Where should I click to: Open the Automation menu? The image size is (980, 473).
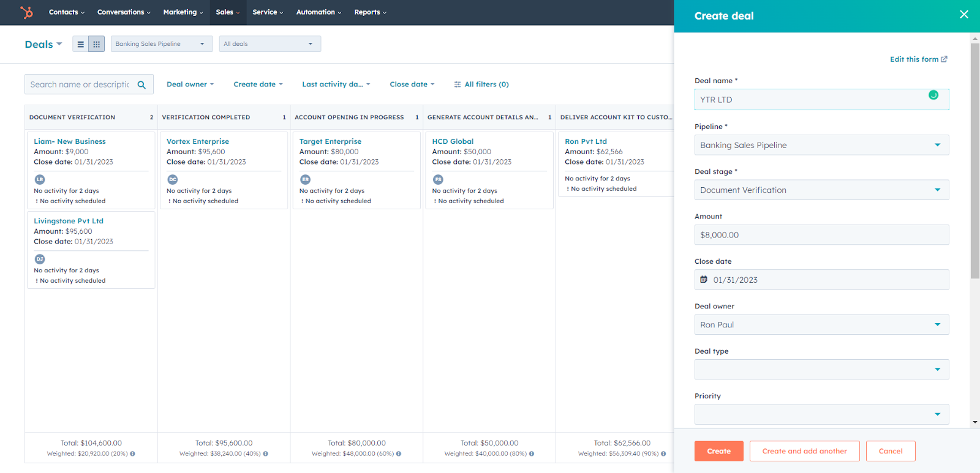pyautogui.click(x=319, y=12)
